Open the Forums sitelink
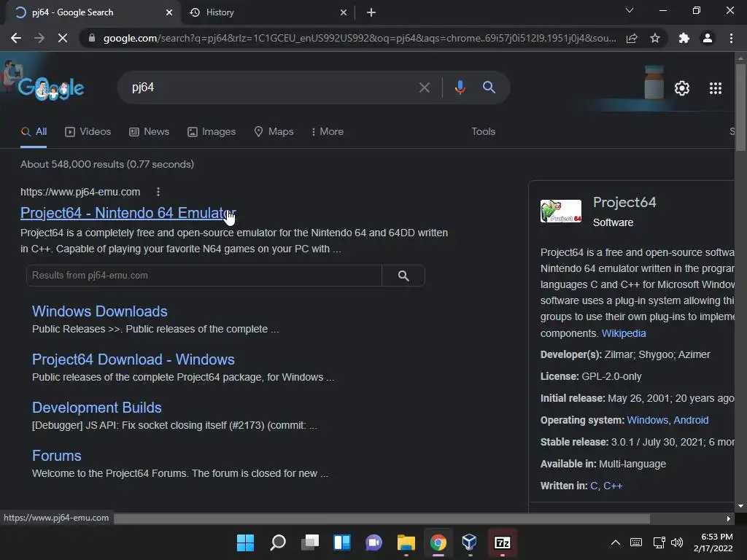Image resolution: width=747 pixels, height=560 pixels. 57,456
